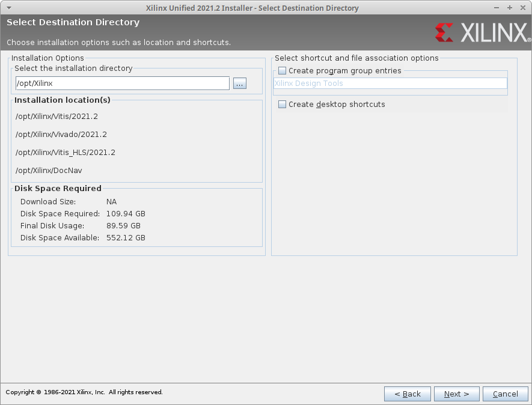
Task: Maximize the installer window
Action: pos(509,8)
